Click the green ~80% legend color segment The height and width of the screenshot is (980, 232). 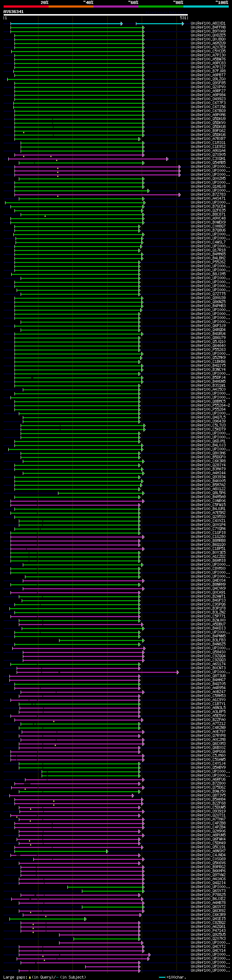(161, 7)
